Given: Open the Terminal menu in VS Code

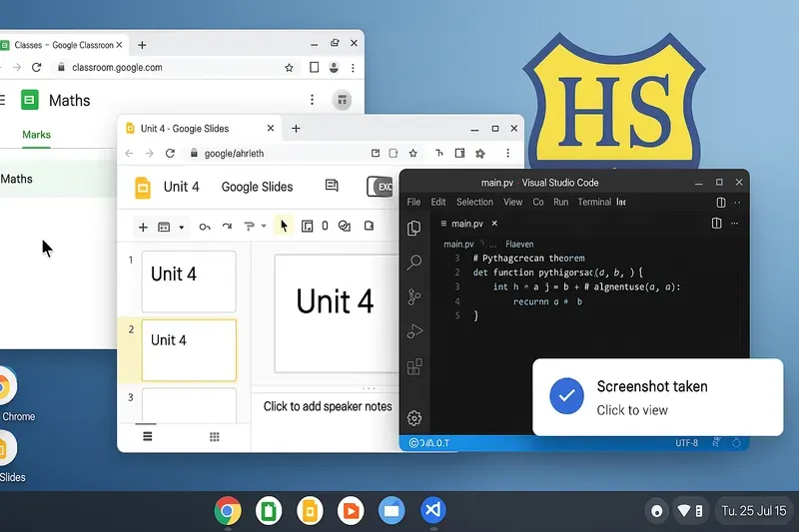Looking at the screenshot, I should coord(594,202).
